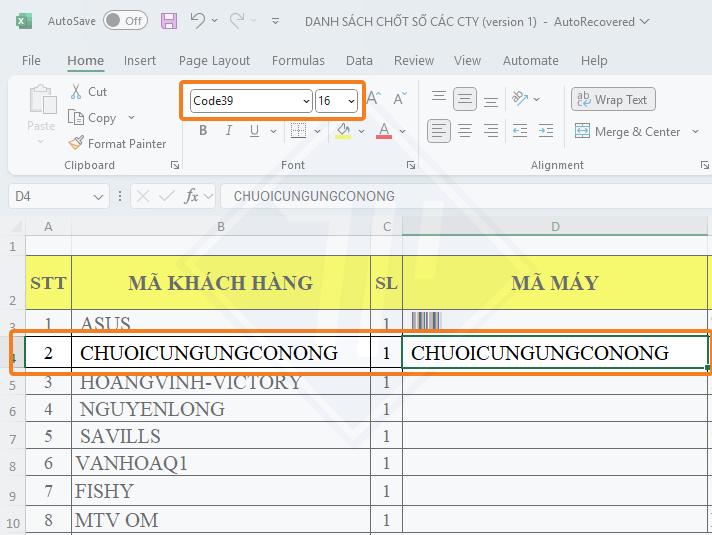Image resolution: width=712 pixels, height=535 pixels.
Task: Click the Insert Function fx icon
Action: (192, 196)
